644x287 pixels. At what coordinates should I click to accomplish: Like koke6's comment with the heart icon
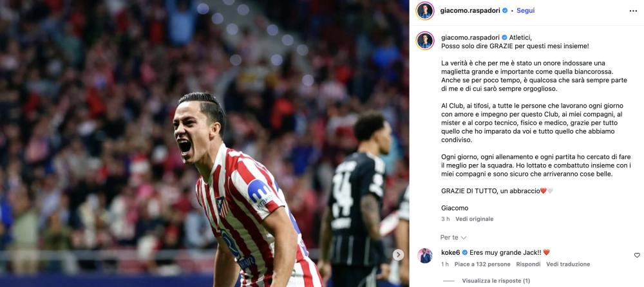coord(637,255)
